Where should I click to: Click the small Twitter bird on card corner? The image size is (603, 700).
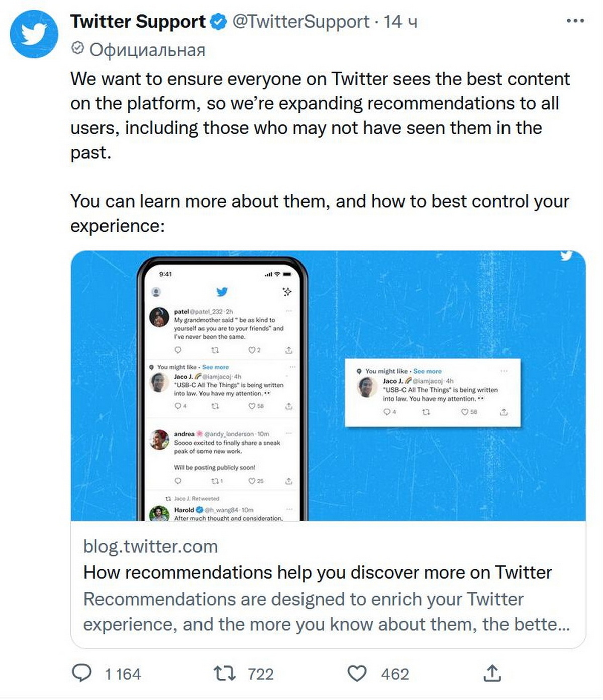point(566,256)
